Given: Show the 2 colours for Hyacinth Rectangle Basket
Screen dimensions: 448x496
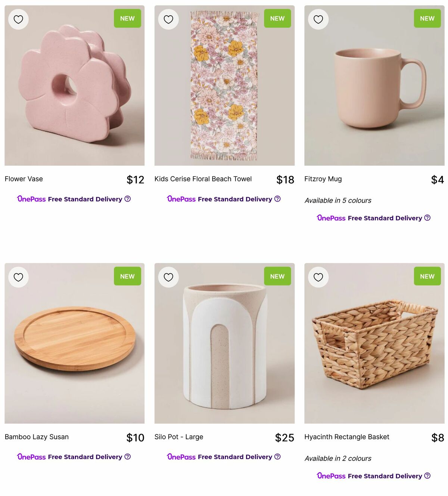Looking at the screenshot, I should [x=338, y=458].
